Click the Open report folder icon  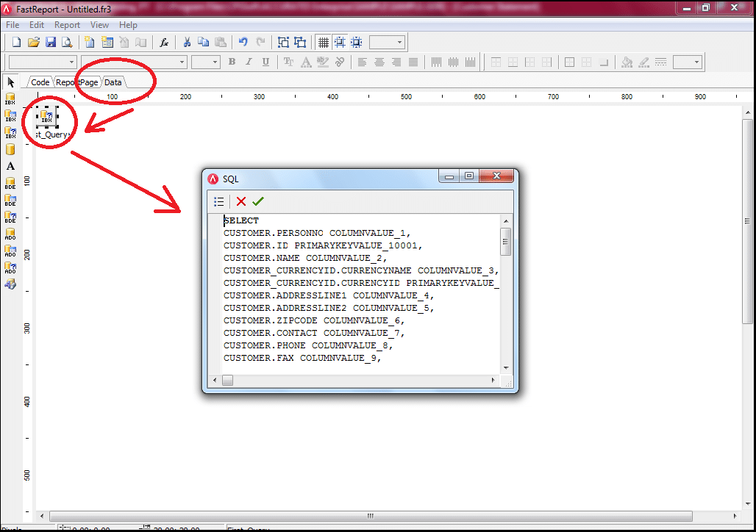34,43
